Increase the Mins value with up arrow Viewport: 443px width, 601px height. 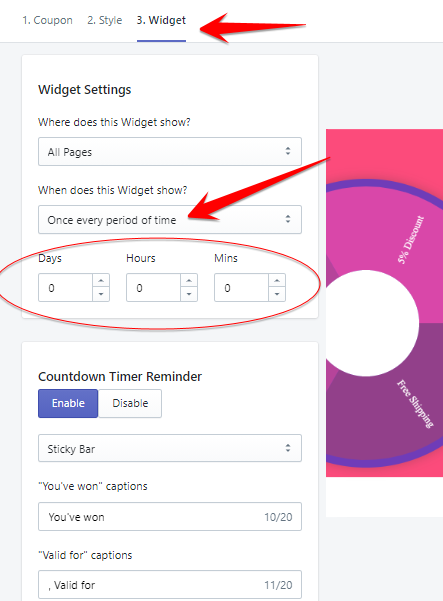tap(277, 281)
